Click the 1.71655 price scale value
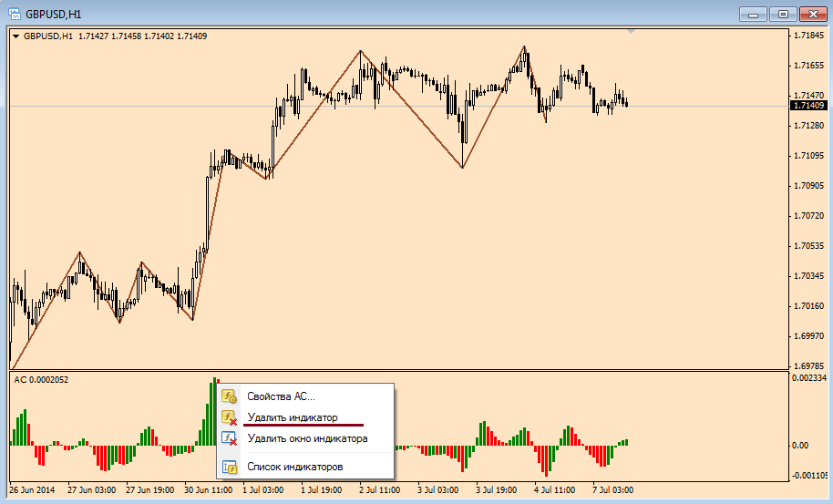833x504 pixels. 808,66
